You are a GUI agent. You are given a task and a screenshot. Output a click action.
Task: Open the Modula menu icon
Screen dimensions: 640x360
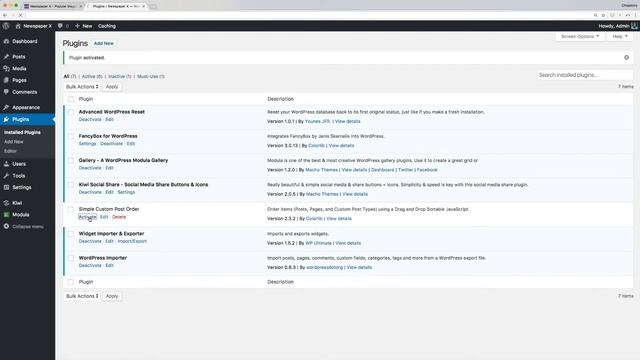[x=6, y=214]
